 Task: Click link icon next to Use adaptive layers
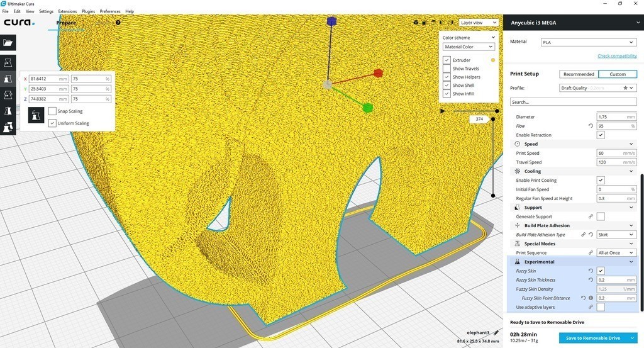(591, 307)
